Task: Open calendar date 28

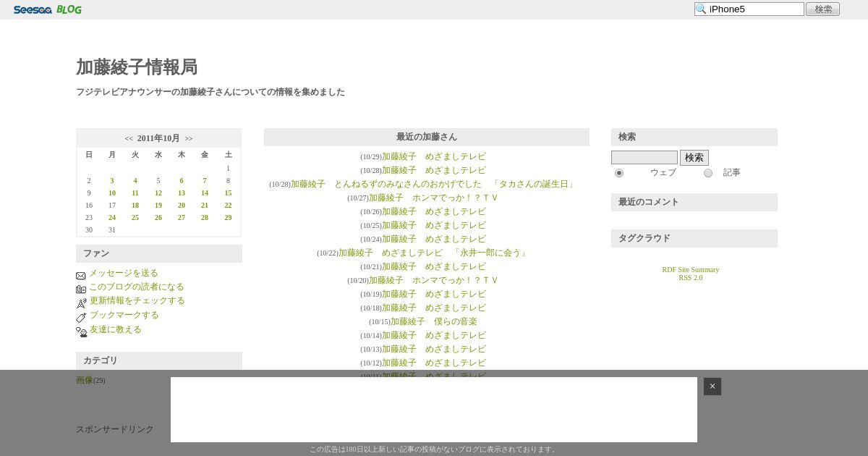Action: click(x=205, y=218)
